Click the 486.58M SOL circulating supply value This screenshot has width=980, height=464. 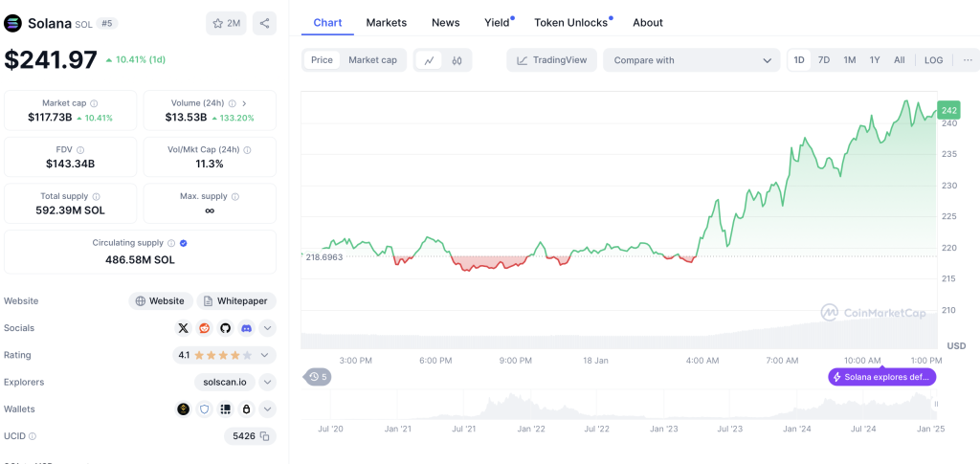click(x=140, y=259)
